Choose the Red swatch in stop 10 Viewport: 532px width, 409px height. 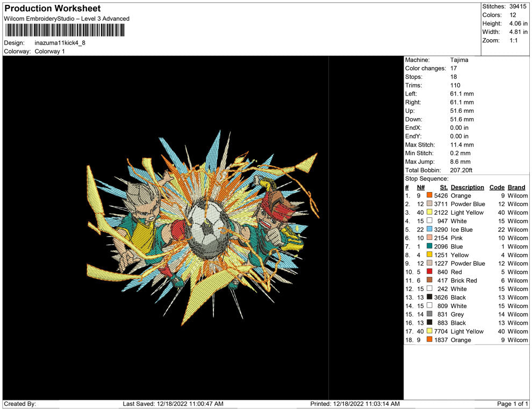tap(429, 272)
